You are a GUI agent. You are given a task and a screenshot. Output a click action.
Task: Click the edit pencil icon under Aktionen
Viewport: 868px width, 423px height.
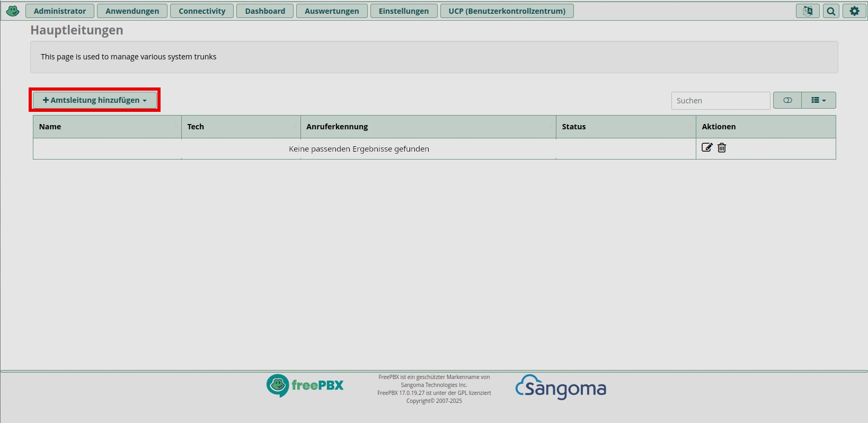(707, 147)
